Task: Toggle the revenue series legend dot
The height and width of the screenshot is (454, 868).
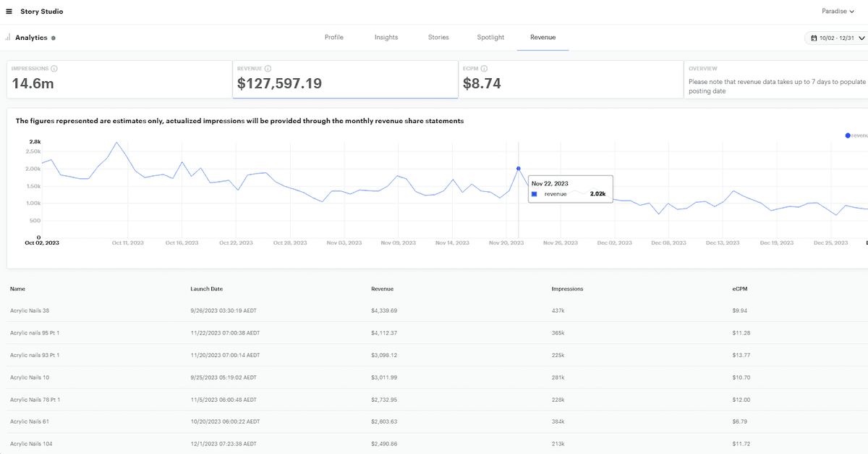Action: 848,135
